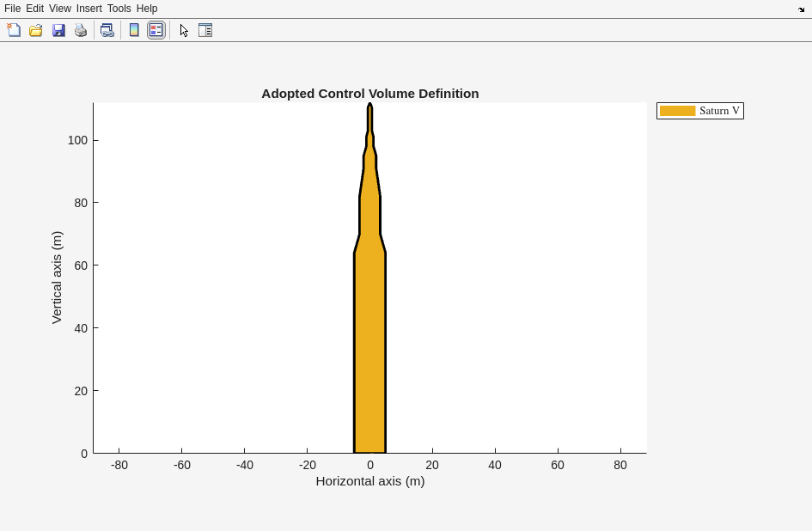The width and height of the screenshot is (812, 531).
Task: Print the figure with the printer icon
Action: click(x=81, y=30)
